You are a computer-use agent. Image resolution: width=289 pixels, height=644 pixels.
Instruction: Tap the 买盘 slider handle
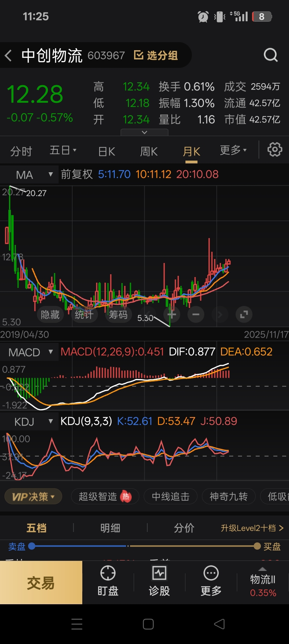coord(257,546)
